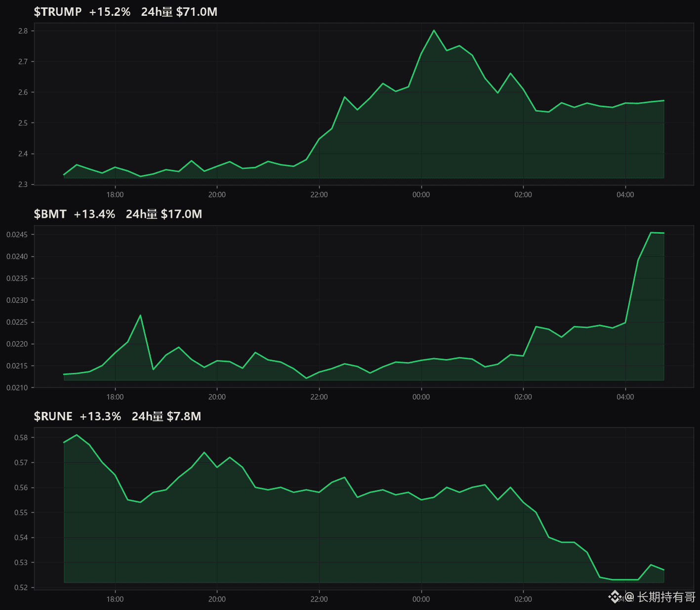Click 20:00 on the RUNE chart time axis
Image resolution: width=700 pixels, height=610 pixels.
[x=217, y=599]
